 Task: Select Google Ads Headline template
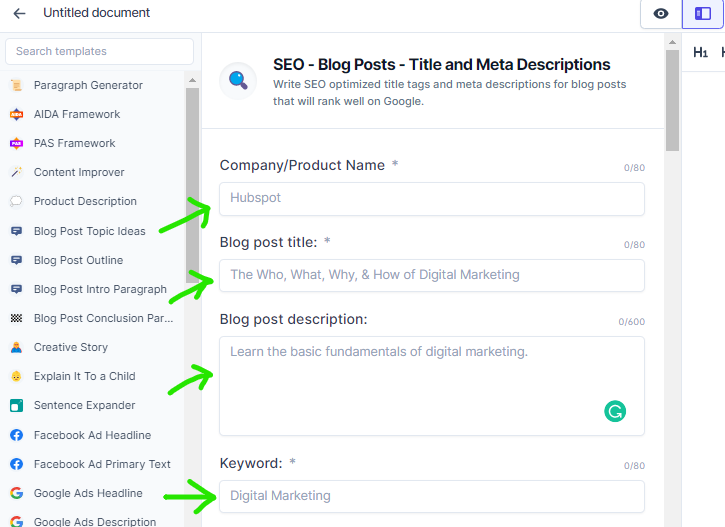(x=88, y=493)
